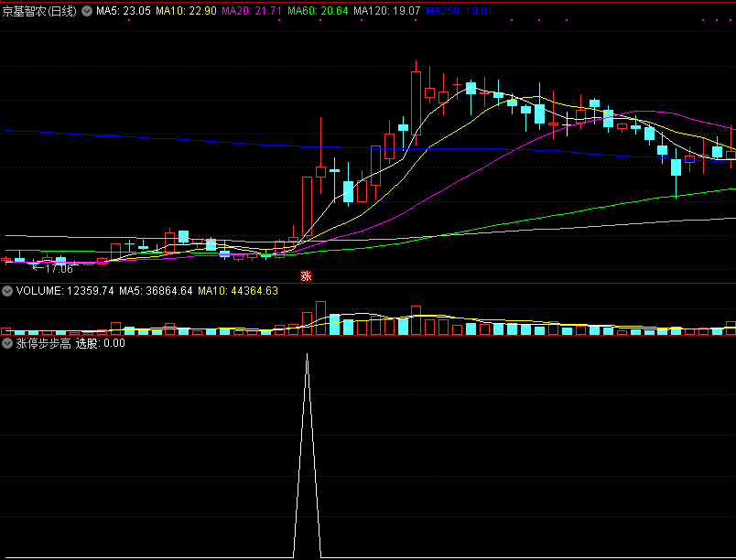Click the 涨停步步高 indicator name
736x560 pixels.
[x=43, y=343]
